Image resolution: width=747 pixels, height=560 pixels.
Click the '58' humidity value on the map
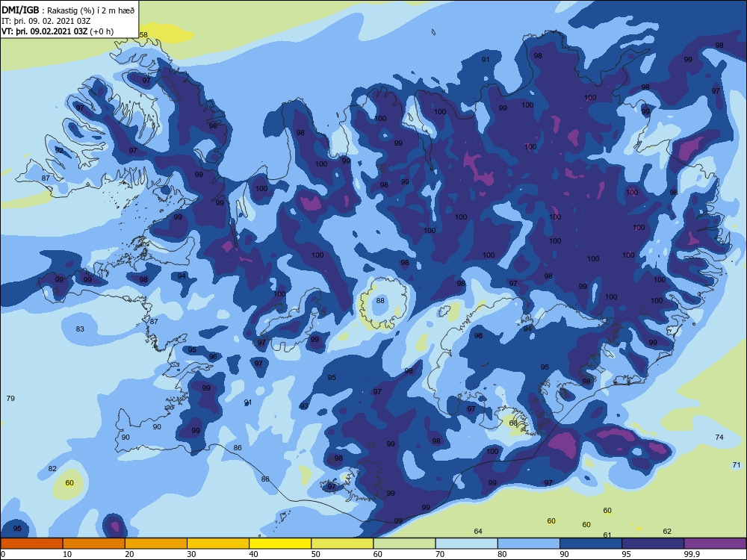click(143, 35)
